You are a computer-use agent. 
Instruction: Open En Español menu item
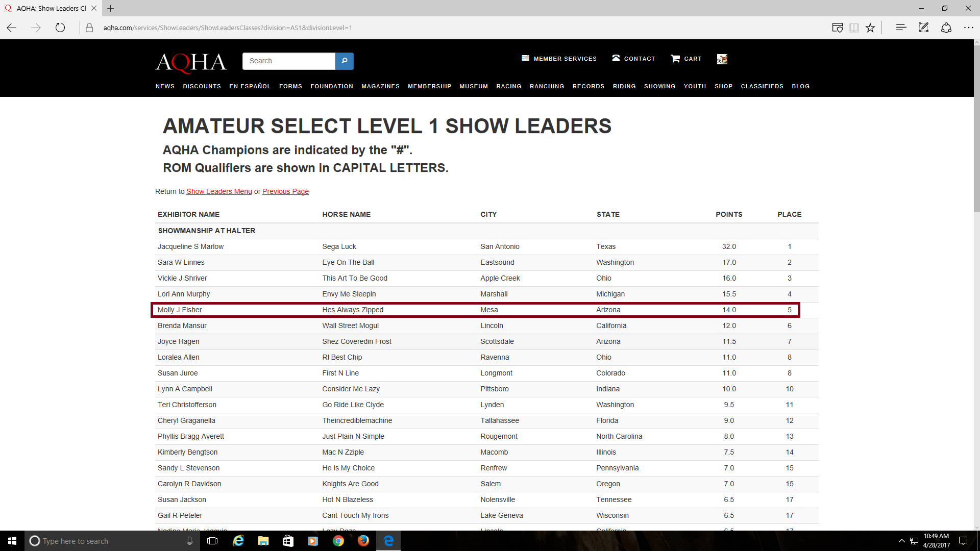coord(250,86)
